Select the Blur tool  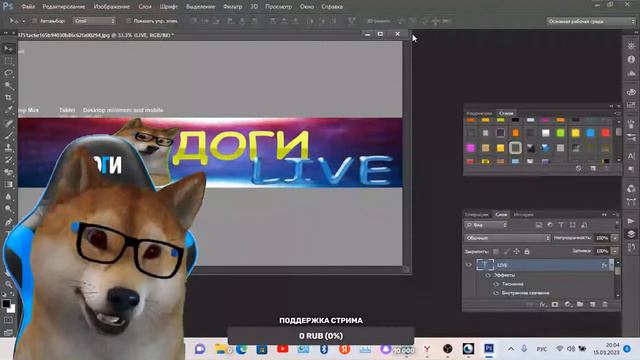9,196
